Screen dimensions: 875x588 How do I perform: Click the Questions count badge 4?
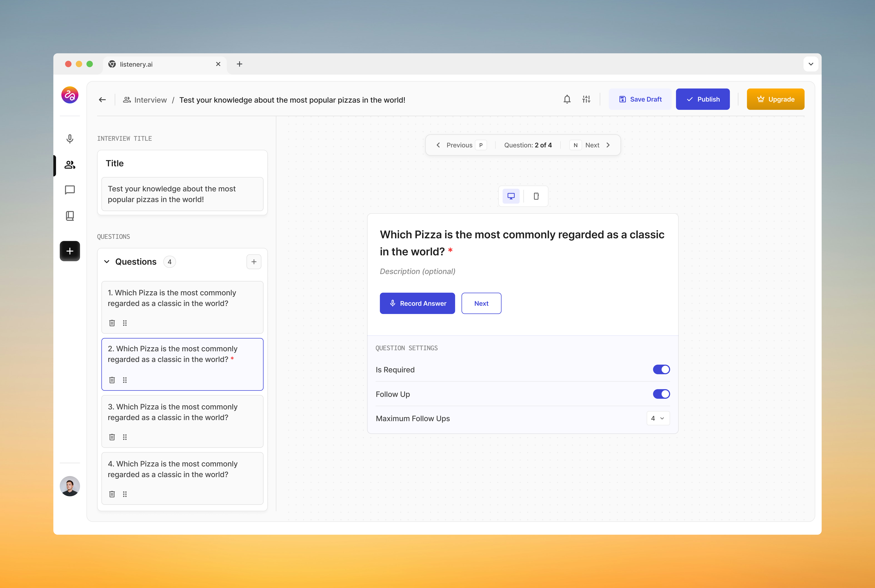tap(170, 262)
